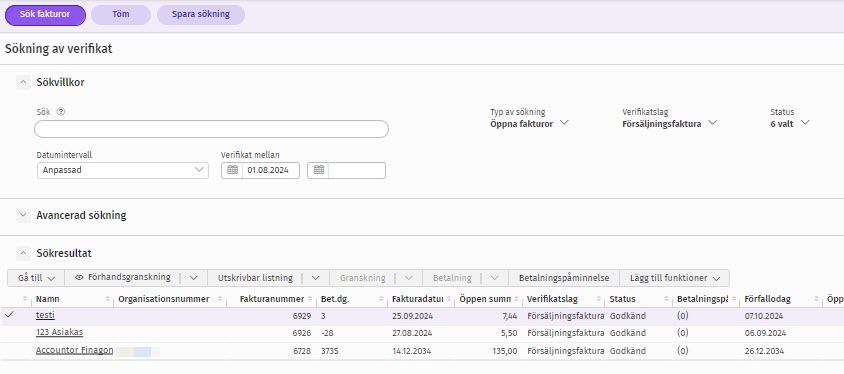
Task: Click the empty end date field
Action: [356, 170]
